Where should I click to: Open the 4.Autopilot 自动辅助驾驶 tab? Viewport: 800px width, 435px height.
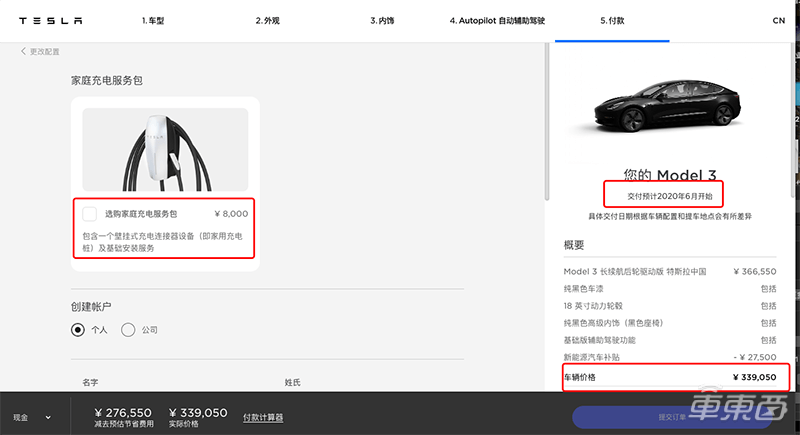(497, 21)
